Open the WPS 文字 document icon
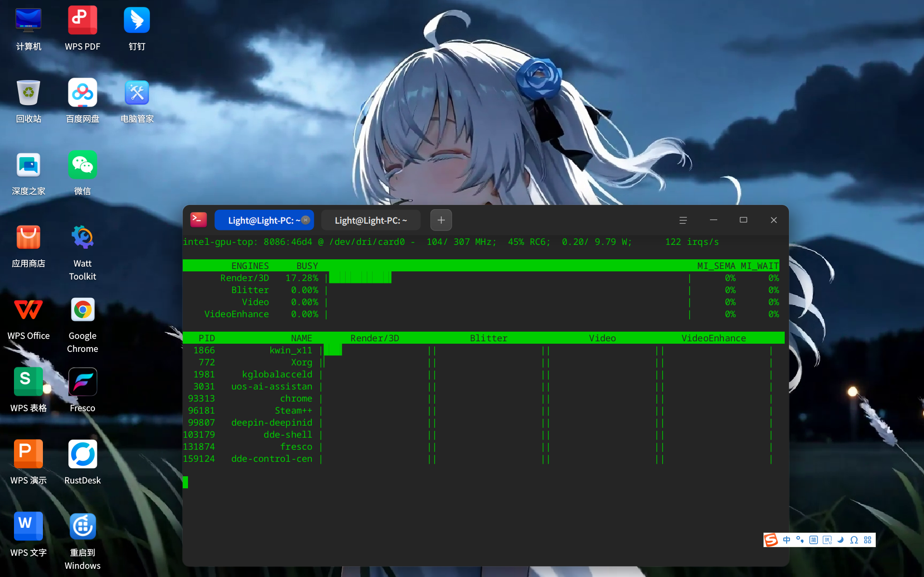The image size is (924, 577). coord(28,535)
